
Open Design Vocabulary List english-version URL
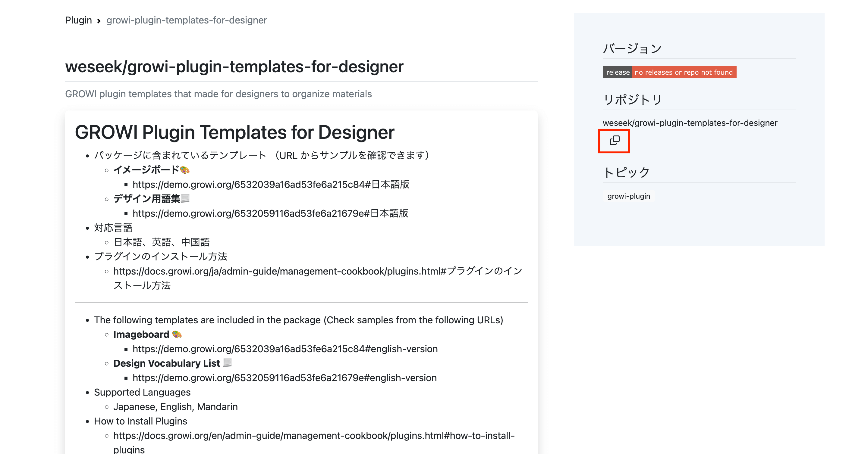[285, 378]
